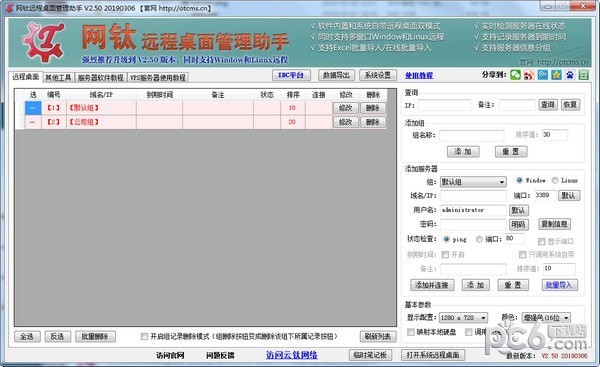Open the 组 dropdown showing 默认组
600x367 pixels.
pyautogui.click(x=473, y=182)
